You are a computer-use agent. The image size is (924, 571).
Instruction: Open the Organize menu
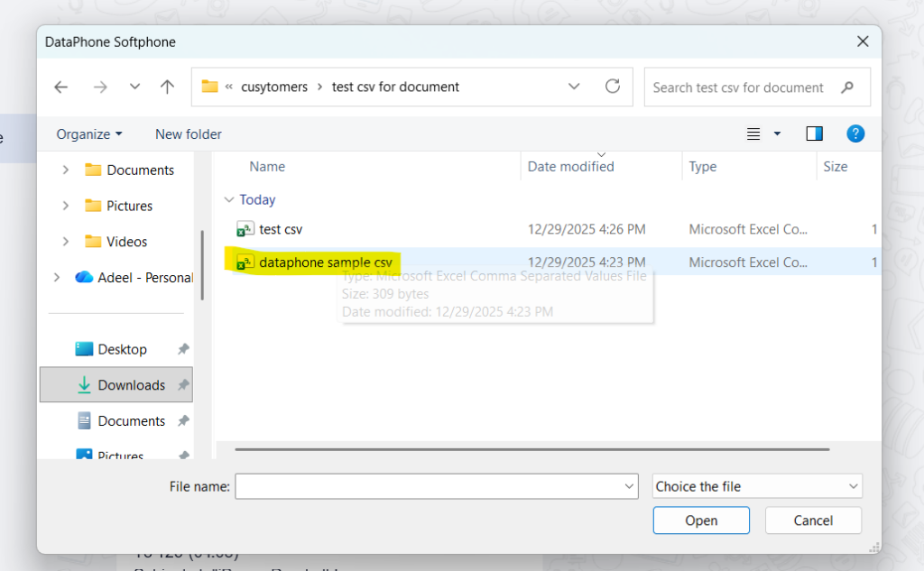pyautogui.click(x=88, y=134)
